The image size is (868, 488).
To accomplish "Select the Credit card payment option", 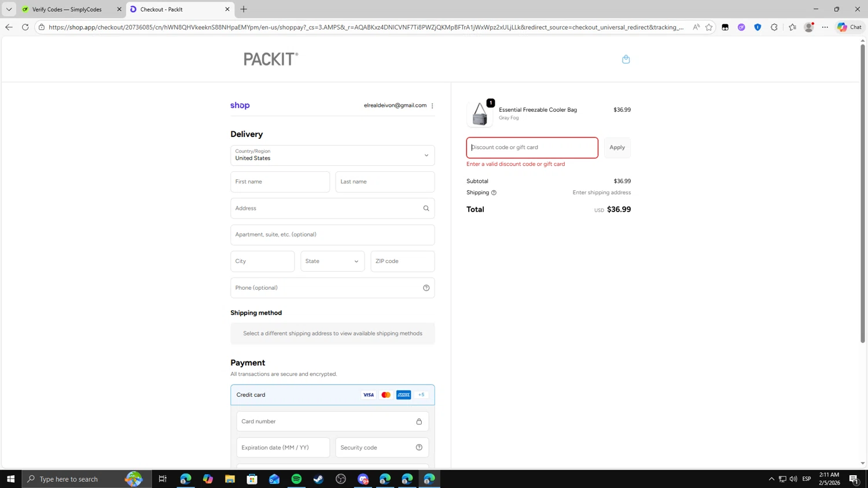I will click(x=333, y=395).
